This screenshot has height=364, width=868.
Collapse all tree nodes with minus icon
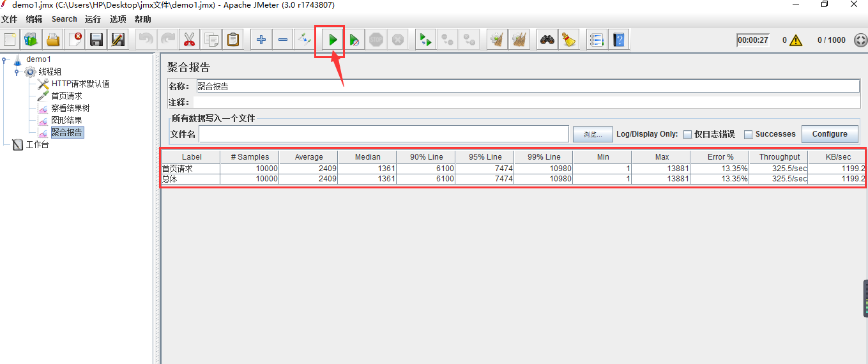click(x=283, y=40)
